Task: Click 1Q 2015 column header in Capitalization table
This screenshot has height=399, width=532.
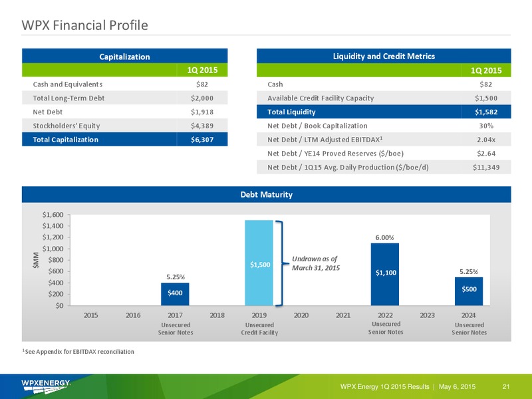Action: (202, 70)
